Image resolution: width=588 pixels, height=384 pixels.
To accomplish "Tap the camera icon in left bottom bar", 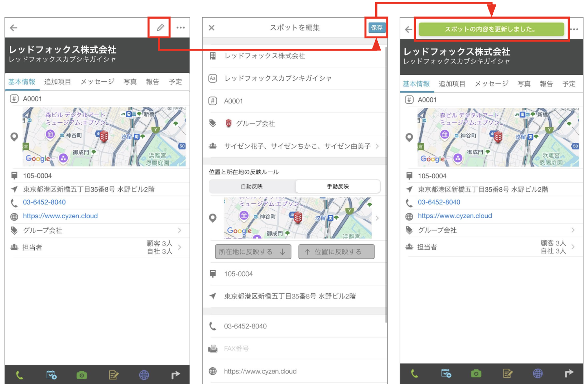I will coord(82,375).
